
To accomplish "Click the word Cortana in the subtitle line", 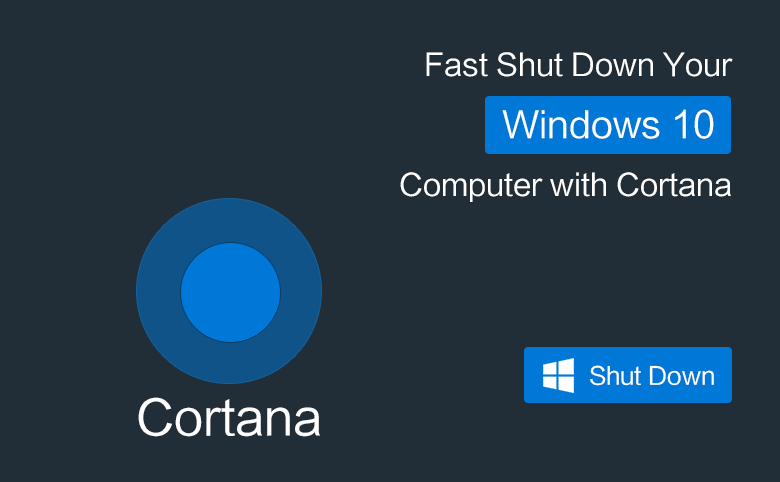I will 674,185.
